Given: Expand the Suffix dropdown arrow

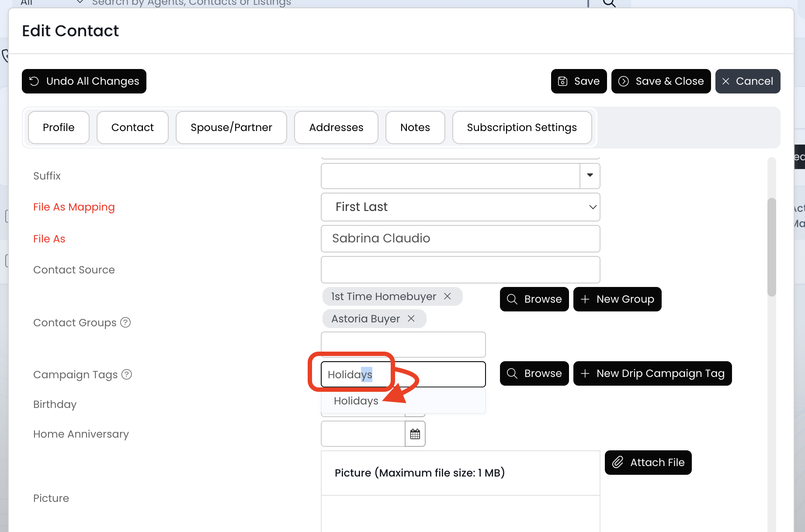Looking at the screenshot, I should point(590,176).
